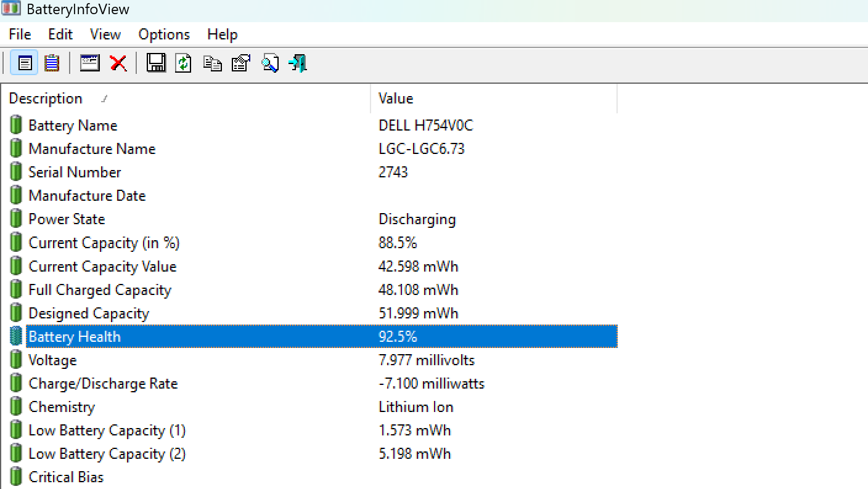Click battery icon beside Battery Name
Viewport: 868px width, 489px height.
click(x=16, y=125)
